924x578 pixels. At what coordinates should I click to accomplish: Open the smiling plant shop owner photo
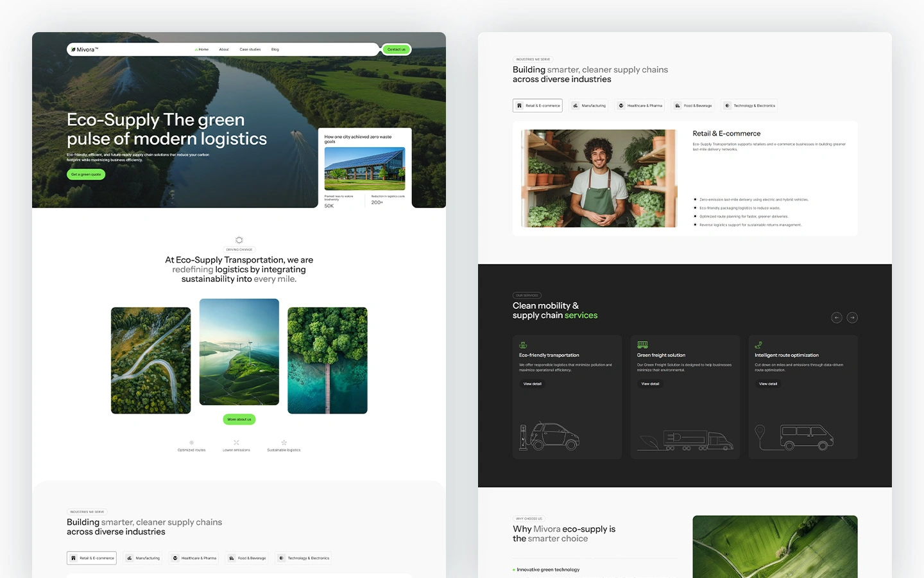[599, 179]
